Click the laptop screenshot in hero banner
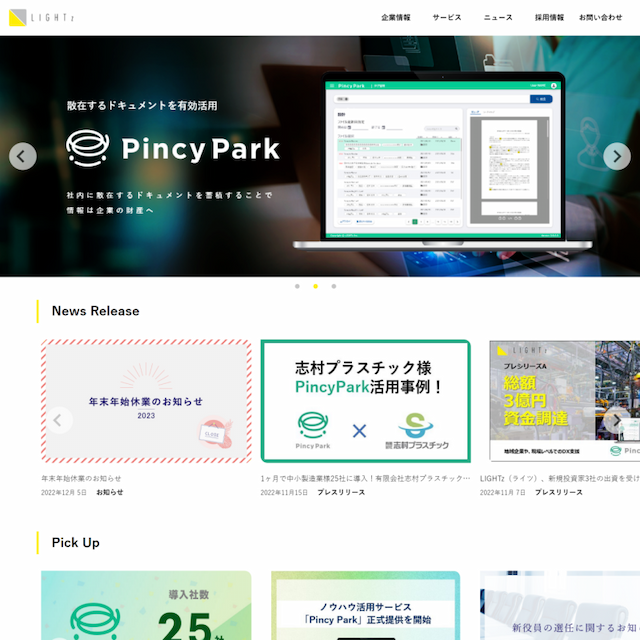 point(443,160)
